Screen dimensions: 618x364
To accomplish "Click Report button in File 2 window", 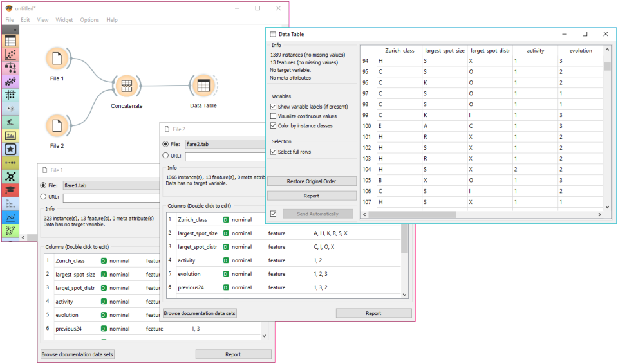I will coord(373,313).
